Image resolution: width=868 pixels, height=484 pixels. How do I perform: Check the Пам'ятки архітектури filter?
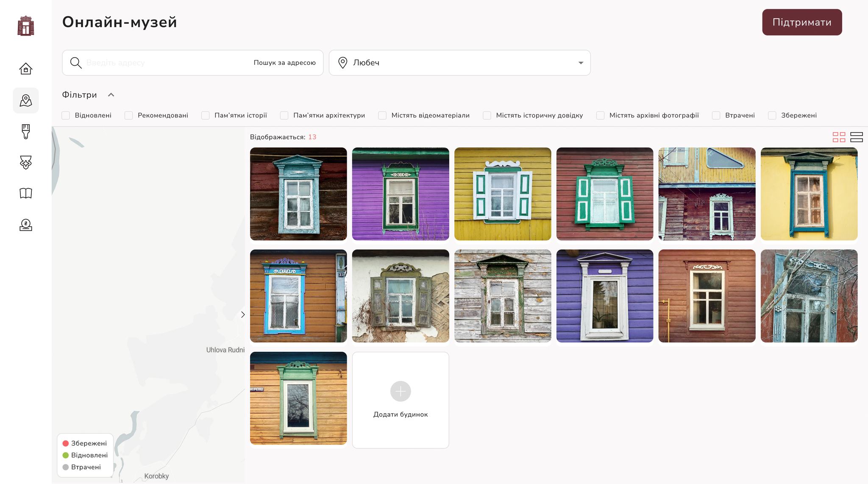pos(284,115)
